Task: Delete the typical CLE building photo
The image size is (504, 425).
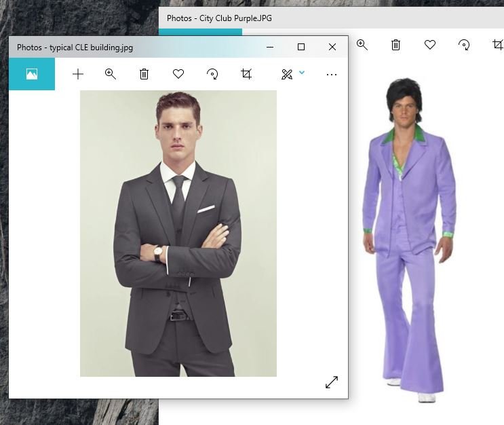Action: [x=144, y=74]
